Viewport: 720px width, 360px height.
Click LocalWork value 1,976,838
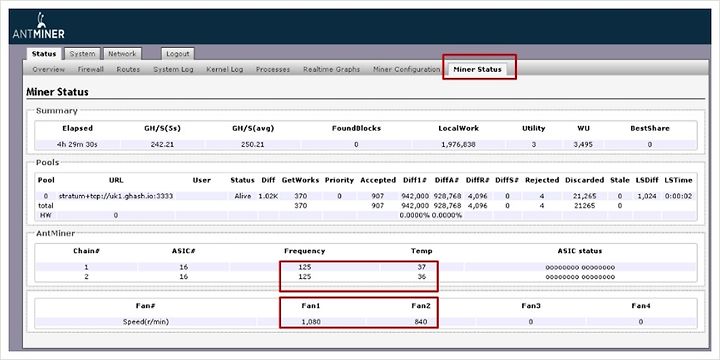point(458,144)
